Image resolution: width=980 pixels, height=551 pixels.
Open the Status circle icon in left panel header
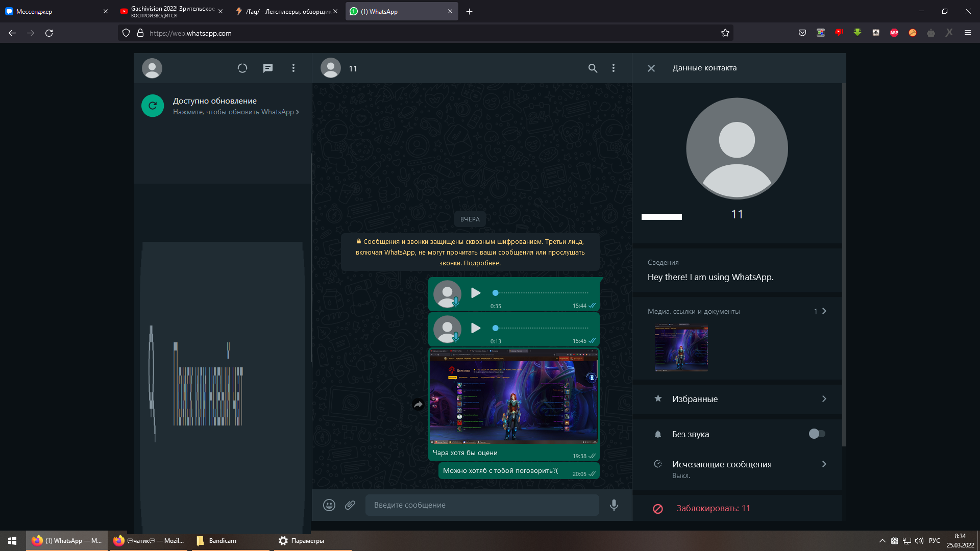242,68
